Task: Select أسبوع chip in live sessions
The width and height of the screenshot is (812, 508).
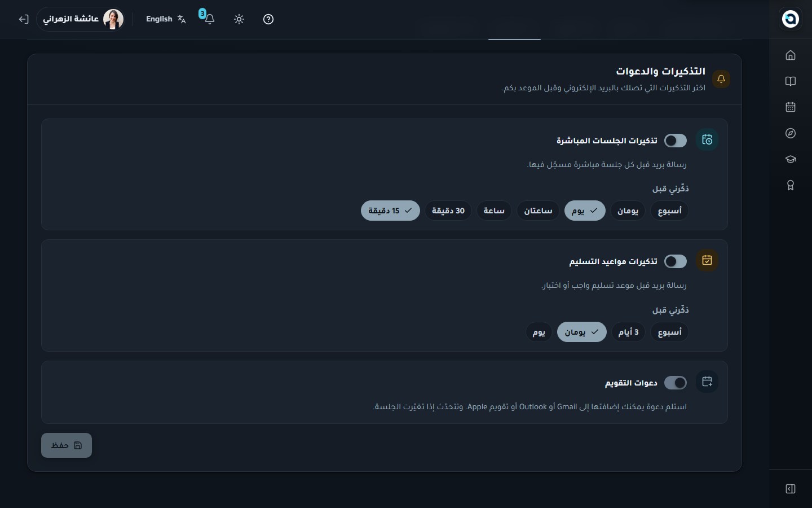Action: (x=669, y=211)
